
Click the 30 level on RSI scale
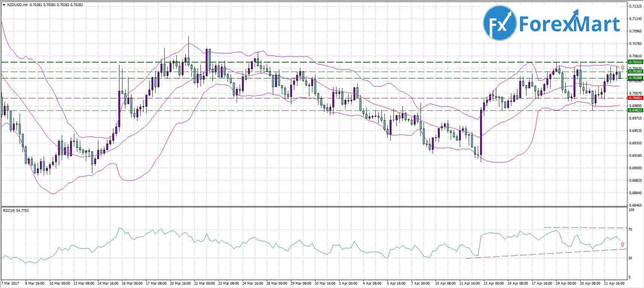click(x=630, y=258)
